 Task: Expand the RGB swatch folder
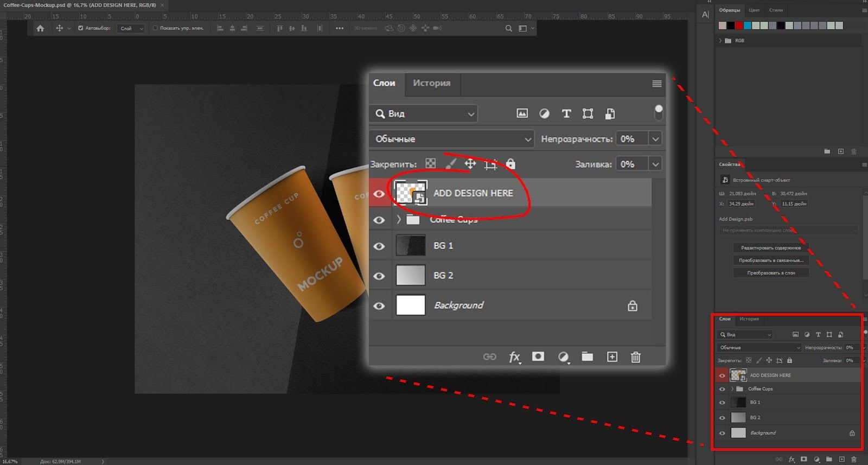(x=720, y=41)
